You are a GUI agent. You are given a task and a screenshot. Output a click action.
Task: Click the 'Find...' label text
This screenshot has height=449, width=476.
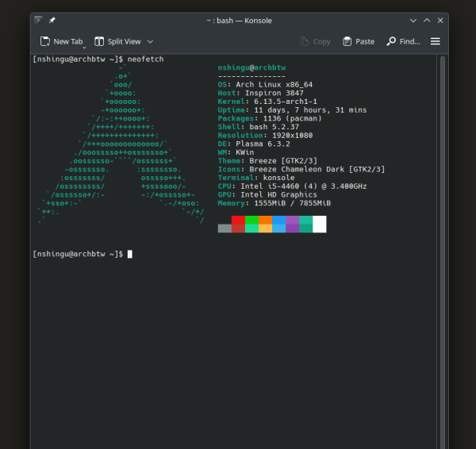410,41
